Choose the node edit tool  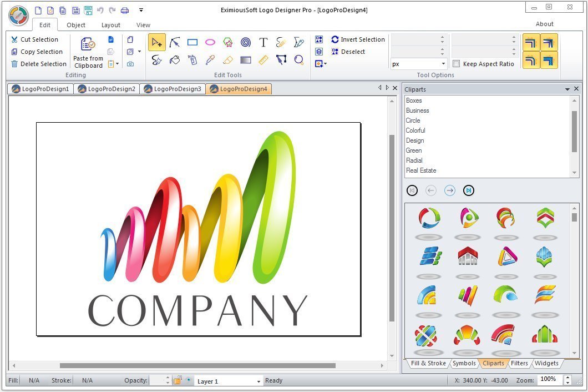point(174,42)
